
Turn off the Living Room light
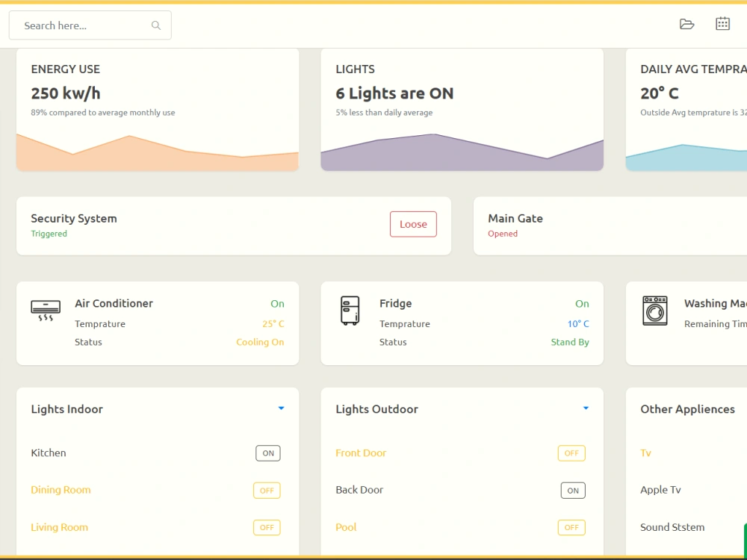pyautogui.click(x=267, y=527)
